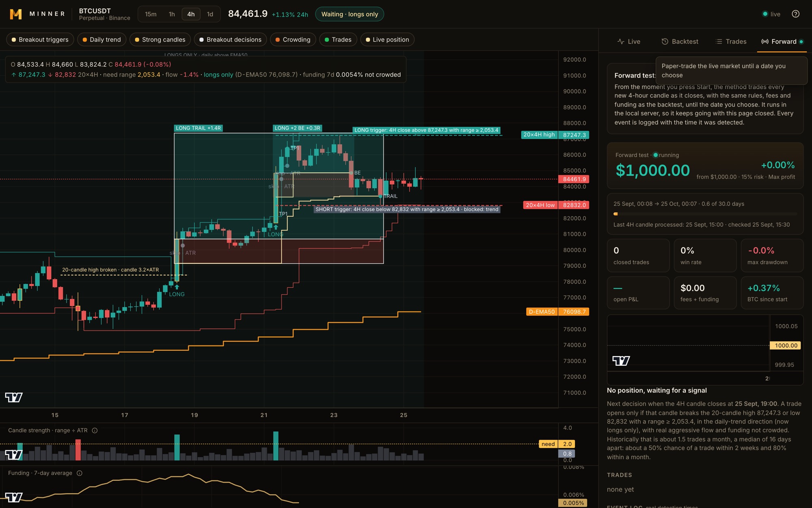Click the TradingView logo on equity chart
This screenshot has height=508, width=812.
pyautogui.click(x=621, y=360)
